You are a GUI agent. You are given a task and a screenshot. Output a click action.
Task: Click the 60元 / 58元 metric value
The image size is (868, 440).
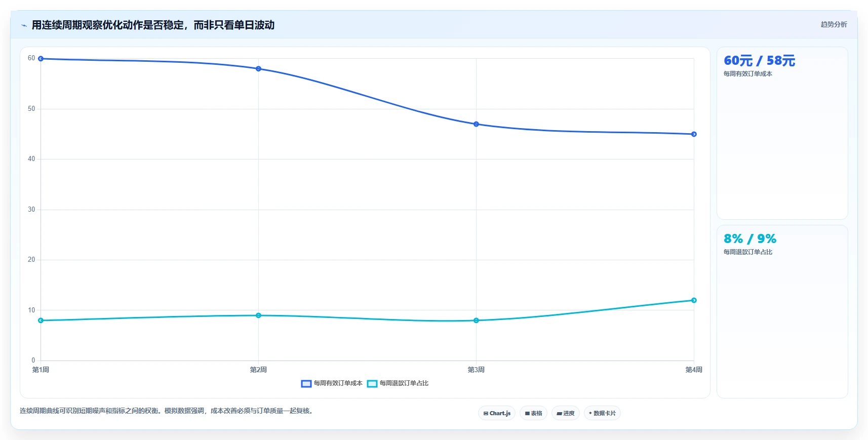pos(759,61)
